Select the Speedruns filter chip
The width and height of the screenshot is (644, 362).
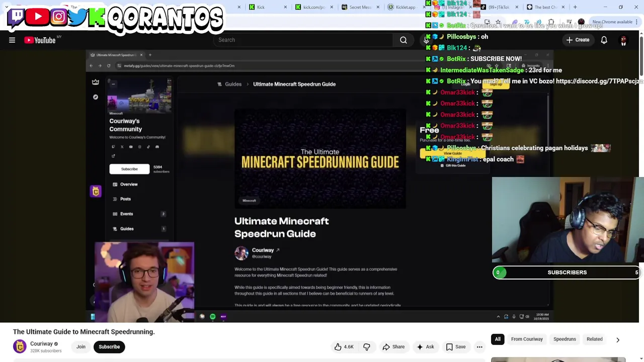(565, 339)
